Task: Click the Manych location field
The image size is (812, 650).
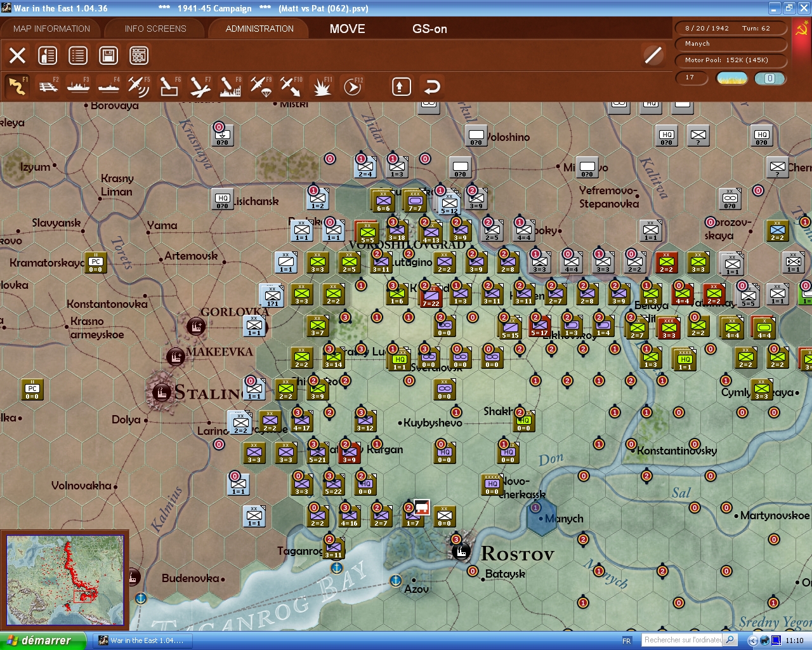Action: pyautogui.click(x=731, y=44)
